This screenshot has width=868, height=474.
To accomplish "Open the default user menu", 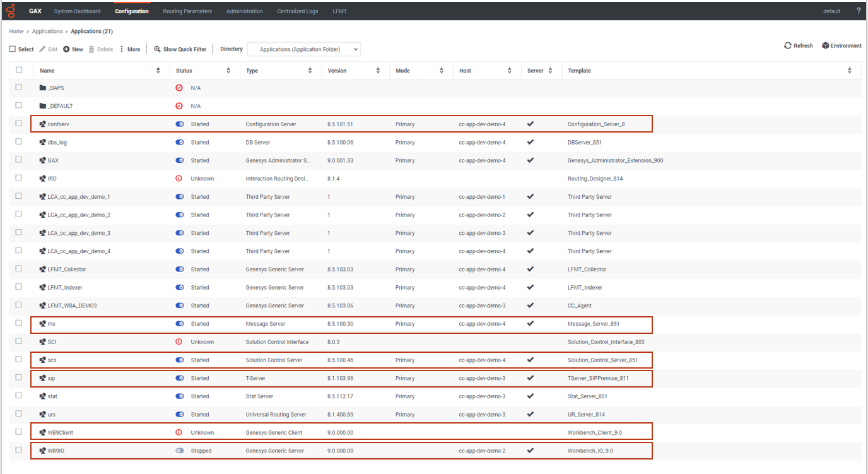I will coord(832,11).
